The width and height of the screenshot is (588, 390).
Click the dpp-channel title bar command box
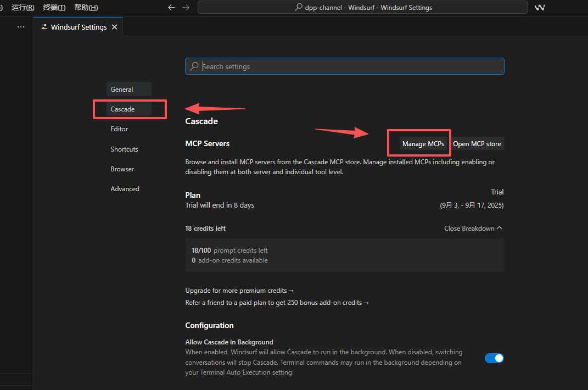point(362,7)
